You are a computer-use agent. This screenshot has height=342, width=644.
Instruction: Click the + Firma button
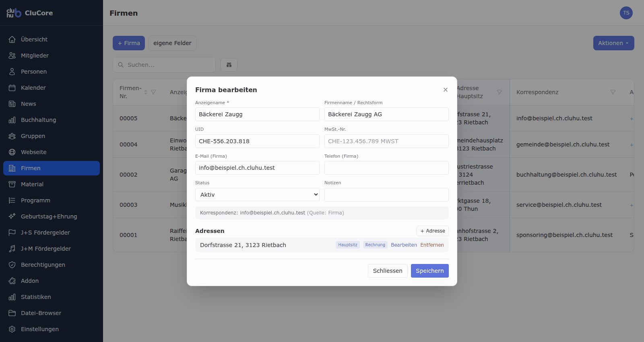(129, 43)
